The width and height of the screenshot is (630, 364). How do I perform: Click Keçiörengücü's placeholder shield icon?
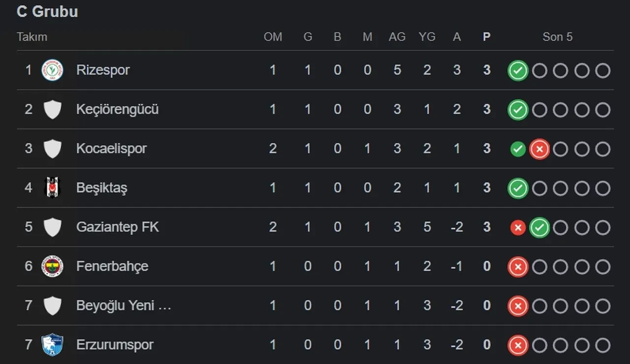52,109
